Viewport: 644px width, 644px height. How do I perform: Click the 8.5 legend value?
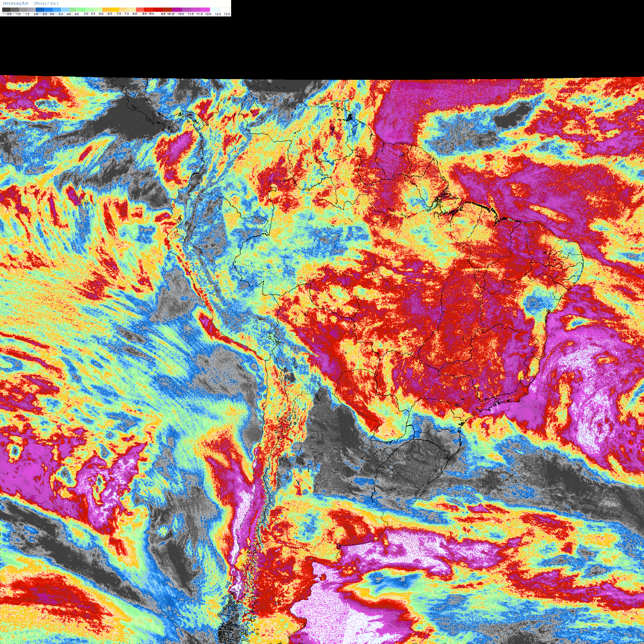145,14
